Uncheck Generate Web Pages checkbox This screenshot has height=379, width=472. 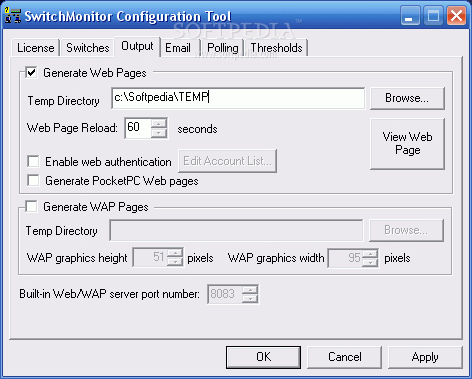click(31, 72)
